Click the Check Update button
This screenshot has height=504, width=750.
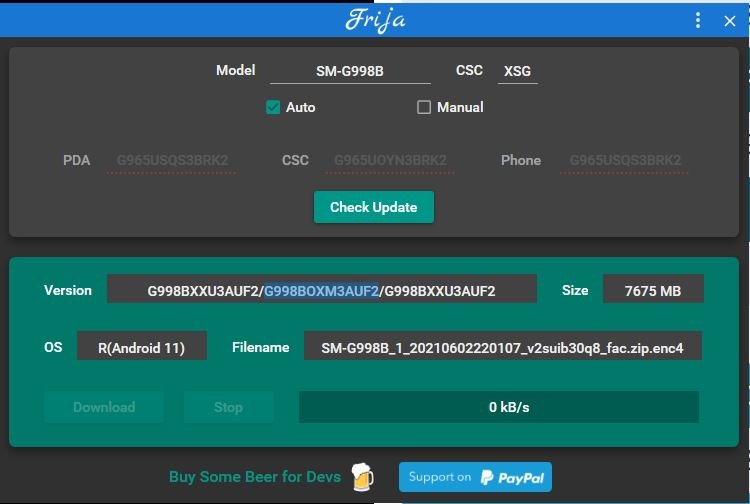374,207
